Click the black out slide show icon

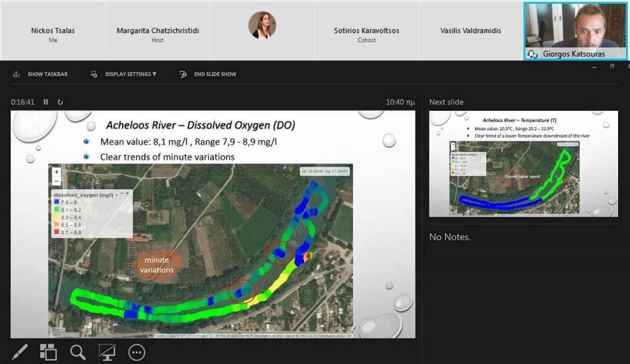coord(107,352)
